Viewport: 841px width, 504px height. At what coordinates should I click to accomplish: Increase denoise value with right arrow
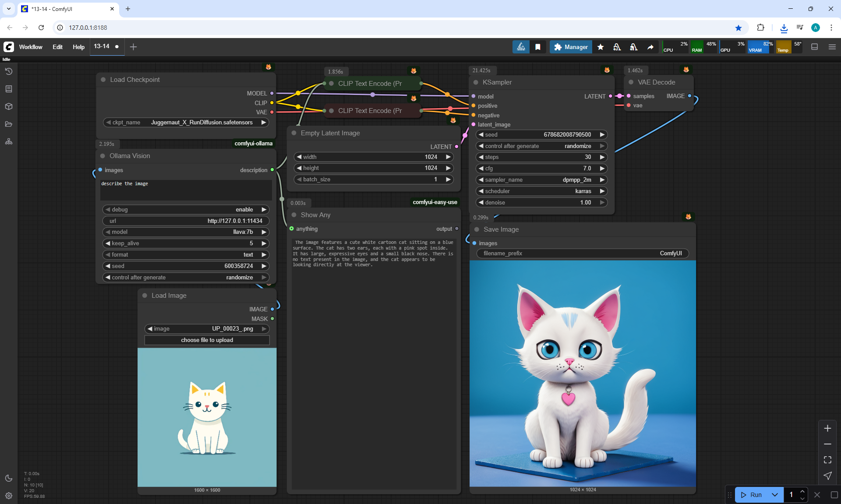[x=602, y=203]
